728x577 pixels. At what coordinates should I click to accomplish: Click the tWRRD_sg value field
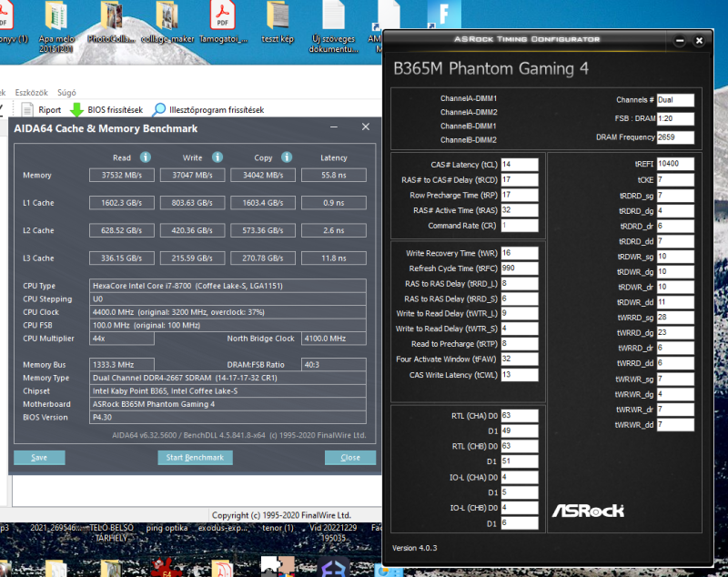click(675, 317)
